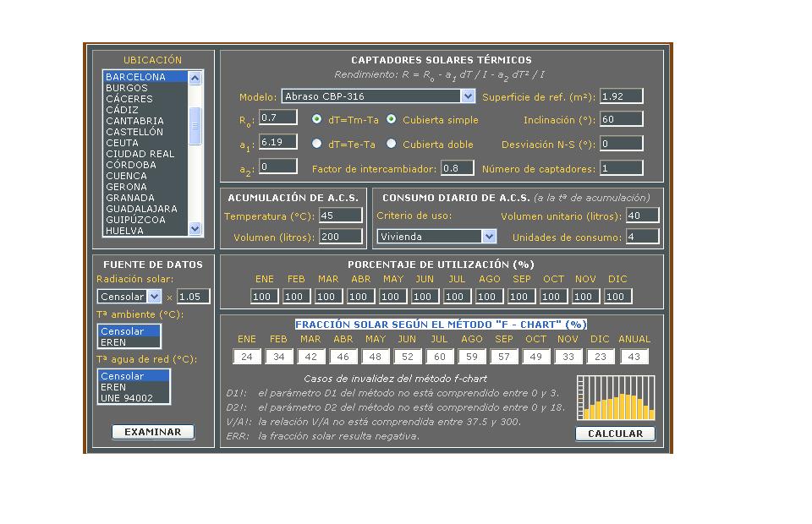The height and width of the screenshot is (524, 812).
Task: Click accumulation Temperatura field
Action: (x=341, y=216)
